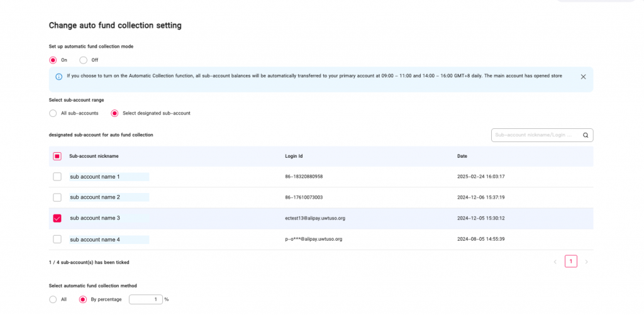Choose Select designated sub-account option

tap(114, 113)
